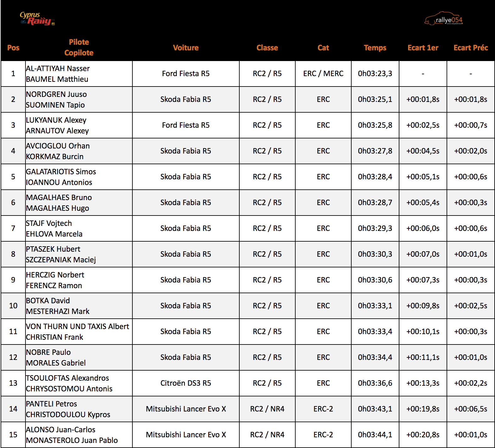Select VON THURN UND TAXIS Albert
495x448 pixels.
78,327
